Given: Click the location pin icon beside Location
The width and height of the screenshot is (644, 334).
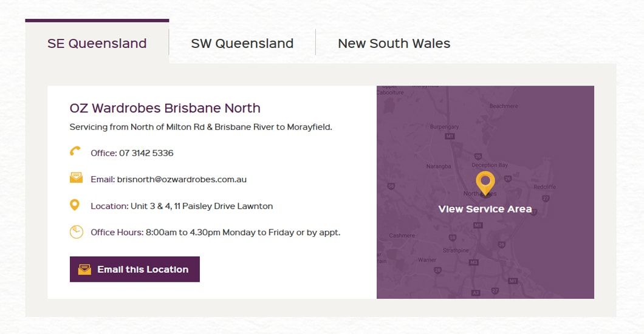Looking at the screenshot, I should click(74, 205).
